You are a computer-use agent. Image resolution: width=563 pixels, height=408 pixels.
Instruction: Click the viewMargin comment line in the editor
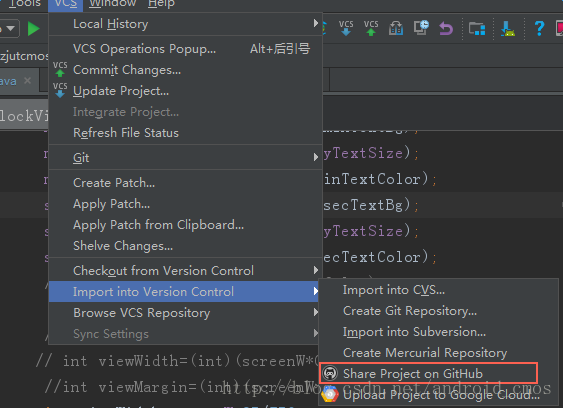coord(182,387)
